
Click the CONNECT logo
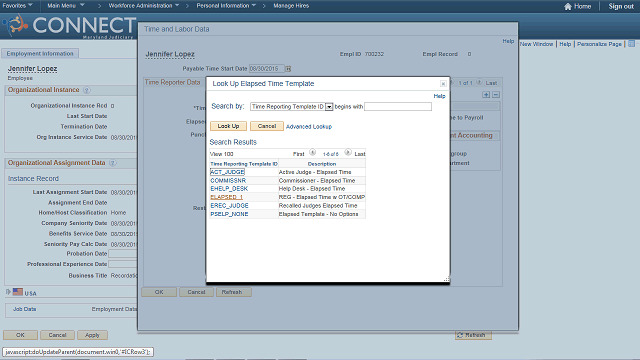(69, 26)
